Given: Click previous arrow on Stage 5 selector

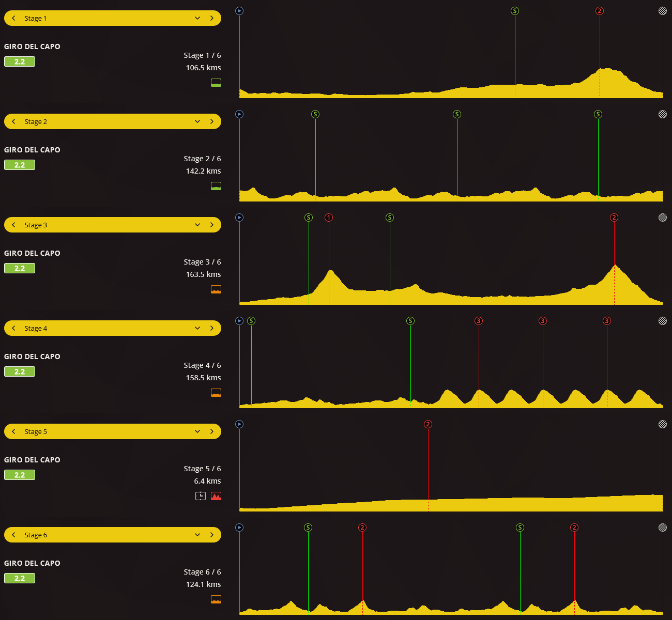Looking at the screenshot, I should (x=13, y=431).
